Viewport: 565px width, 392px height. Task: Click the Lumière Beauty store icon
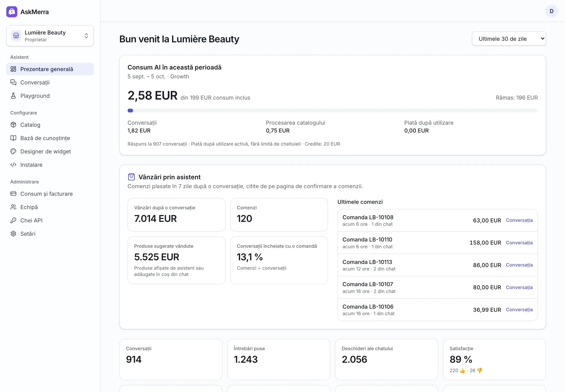coord(16,36)
